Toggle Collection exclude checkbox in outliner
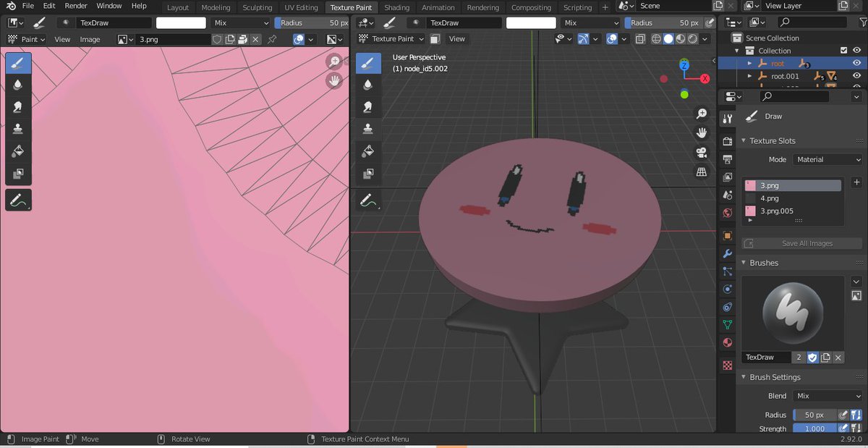The image size is (868, 448). [x=843, y=51]
